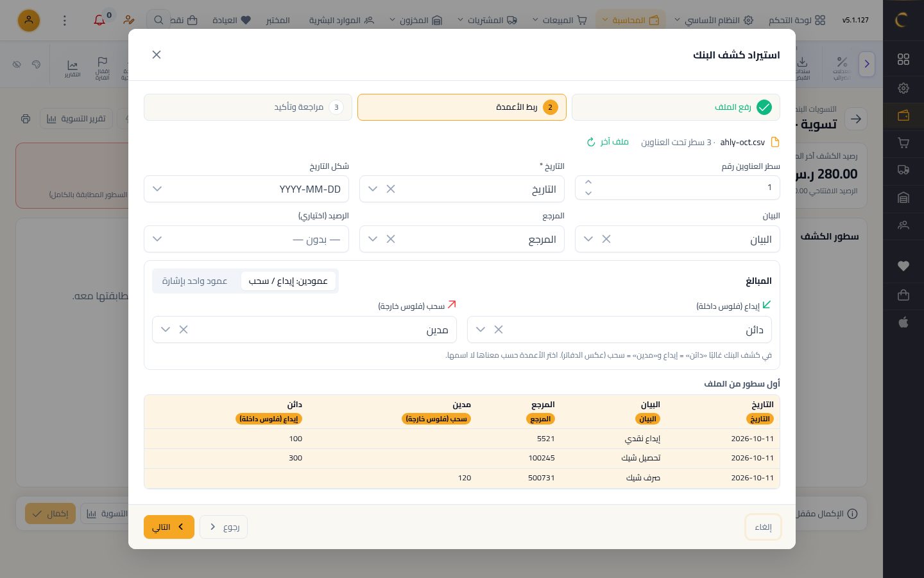The width and height of the screenshot is (924, 578).
Task: Clear the التاريخ column selection
Action: click(391, 189)
